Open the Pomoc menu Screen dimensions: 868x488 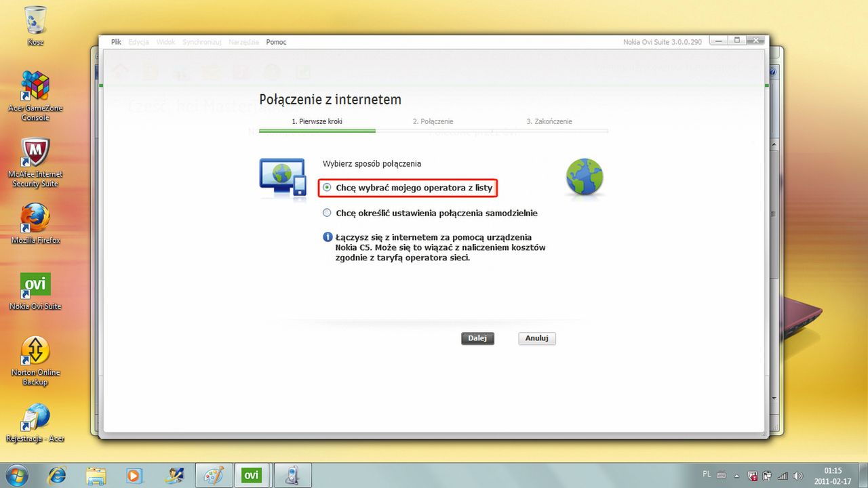276,42
